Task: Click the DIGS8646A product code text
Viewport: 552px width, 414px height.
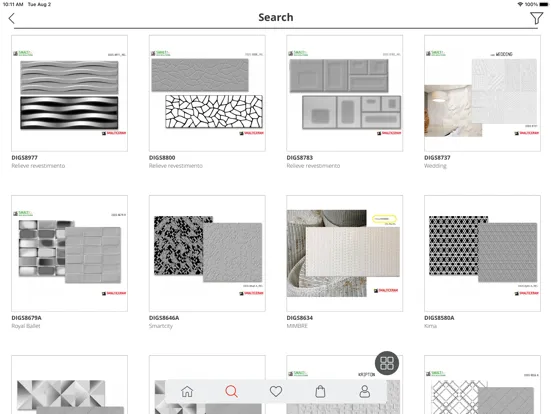Action: click(164, 318)
